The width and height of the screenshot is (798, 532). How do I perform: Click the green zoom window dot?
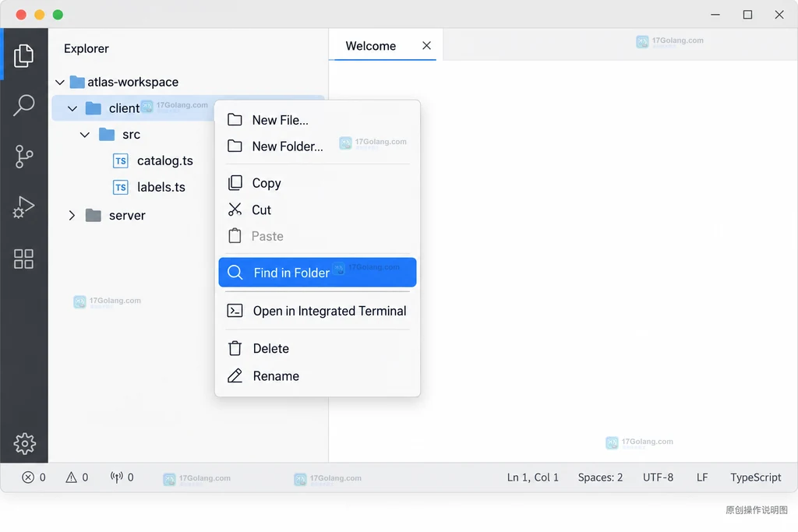58,15
